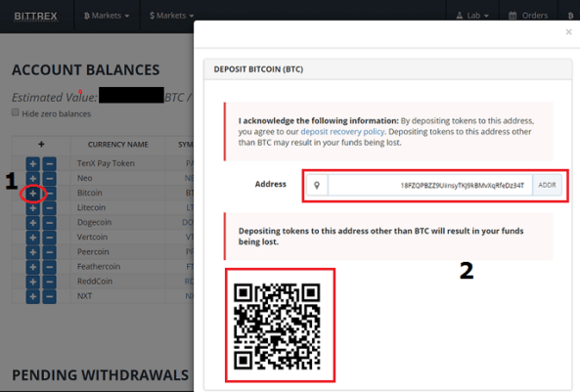Click the deposit plus icon for Bitcoin
Image resolution: width=580 pixels, height=392 pixels.
click(x=33, y=193)
